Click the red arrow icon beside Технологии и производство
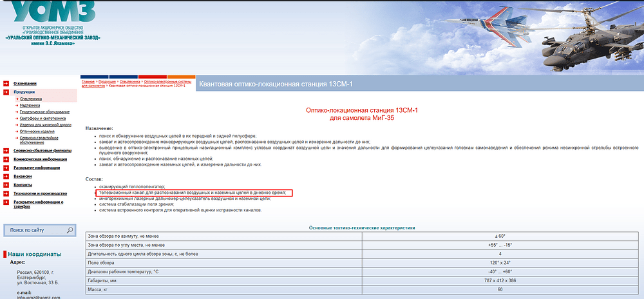644x299 pixels. (x=6, y=193)
